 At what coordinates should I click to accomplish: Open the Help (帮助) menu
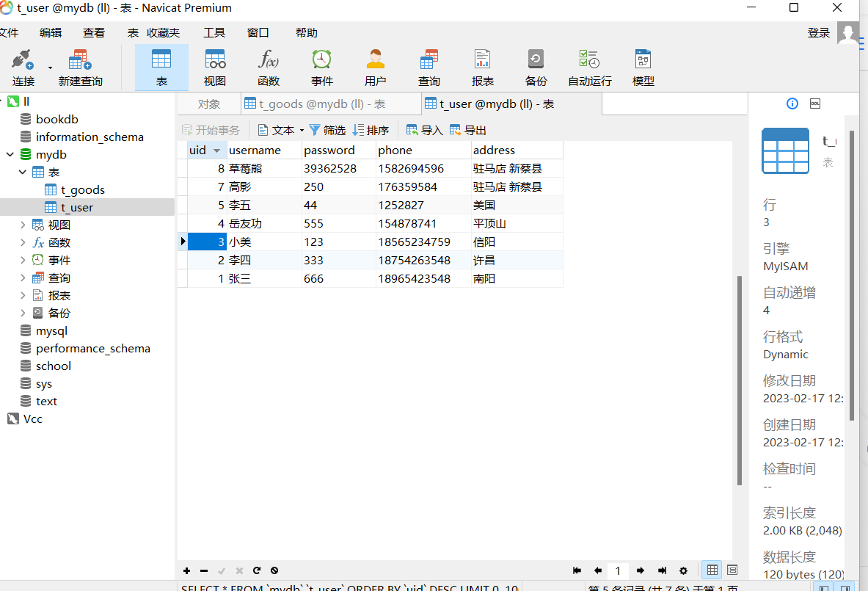coord(307,33)
